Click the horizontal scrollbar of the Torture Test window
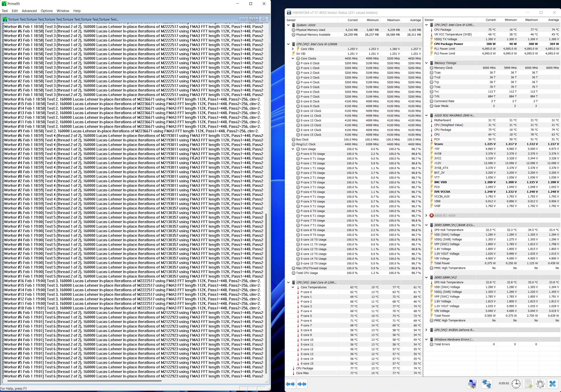 coord(84,381)
